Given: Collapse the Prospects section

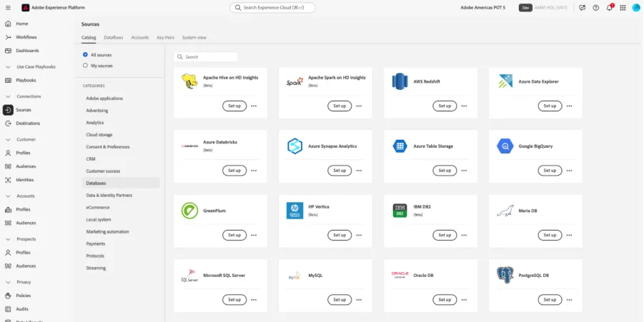Looking at the screenshot, I should [x=8, y=239].
